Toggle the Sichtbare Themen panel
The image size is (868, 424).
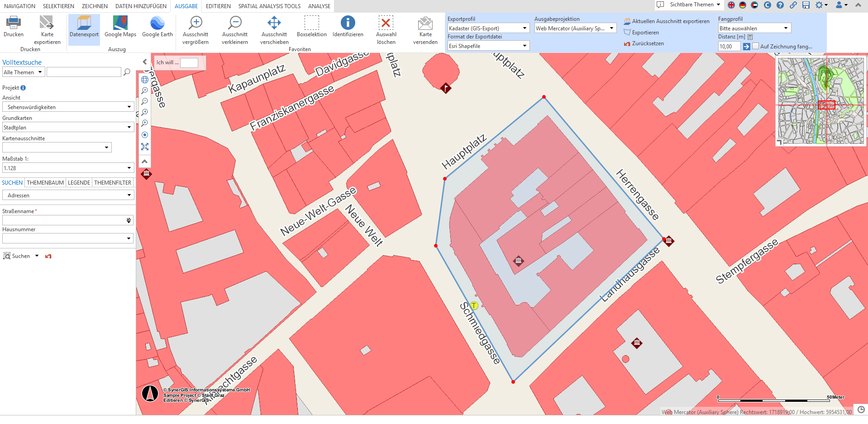coord(688,5)
